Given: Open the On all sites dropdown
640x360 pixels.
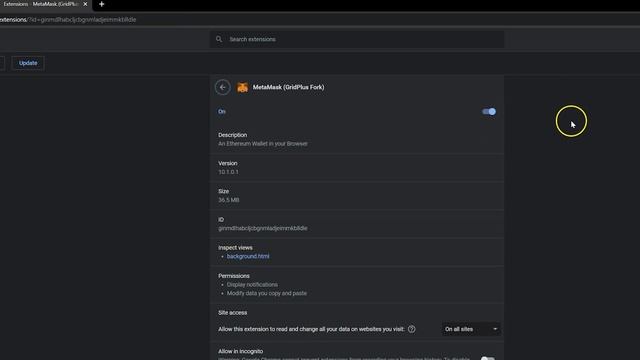Looking at the screenshot, I should pos(471,329).
